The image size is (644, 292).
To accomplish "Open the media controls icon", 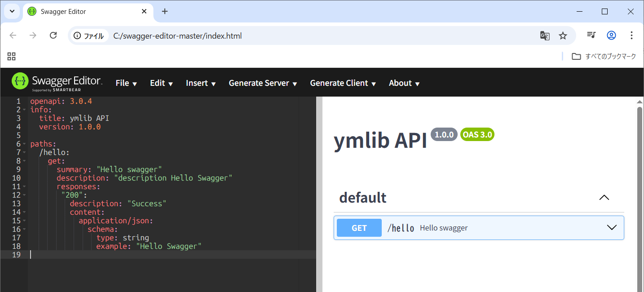I will [x=591, y=35].
